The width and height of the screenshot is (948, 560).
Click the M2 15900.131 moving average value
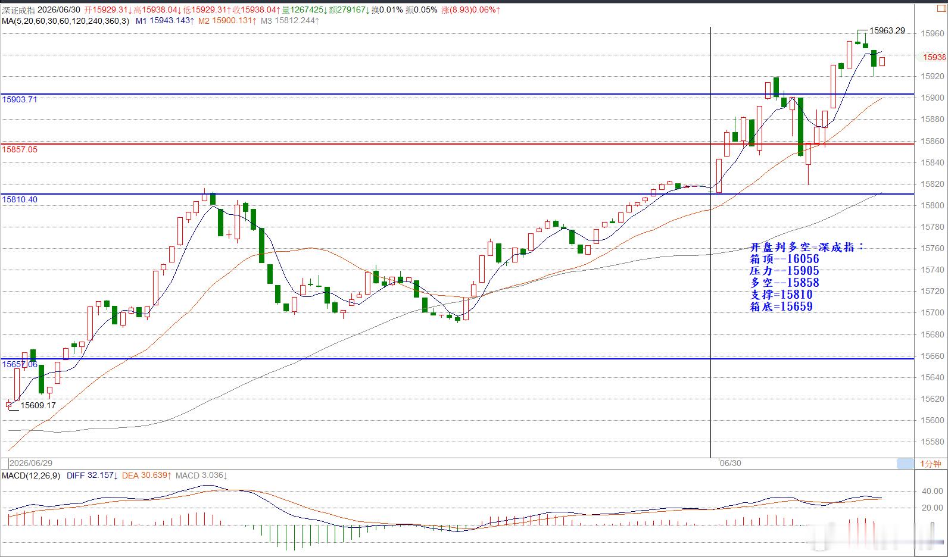pos(227,21)
